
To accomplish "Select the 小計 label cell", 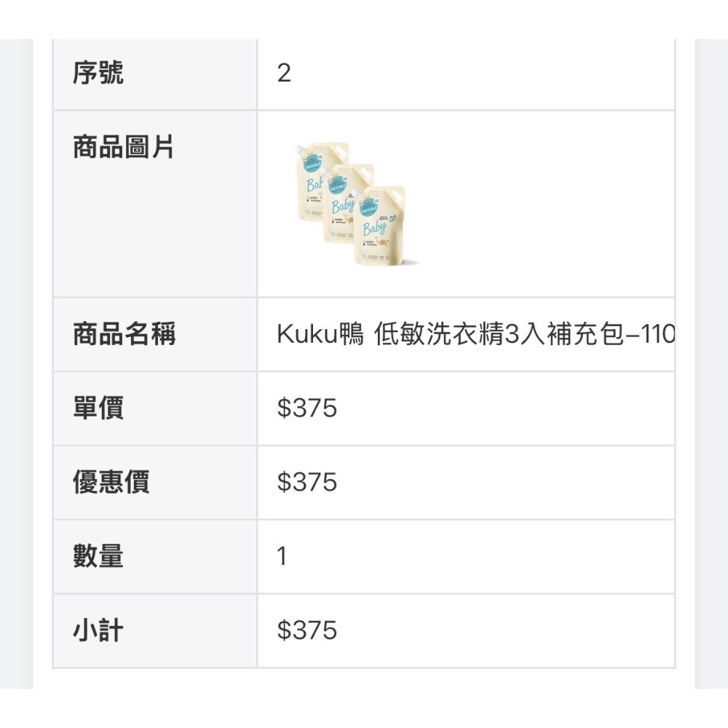I will click(x=155, y=630).
